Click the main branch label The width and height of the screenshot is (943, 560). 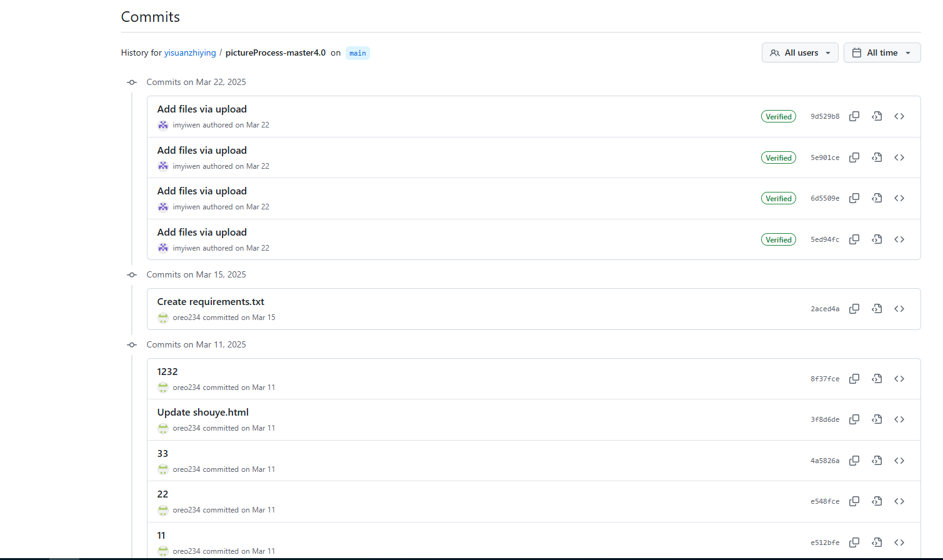pyautogui.click(x=357, y=53)
